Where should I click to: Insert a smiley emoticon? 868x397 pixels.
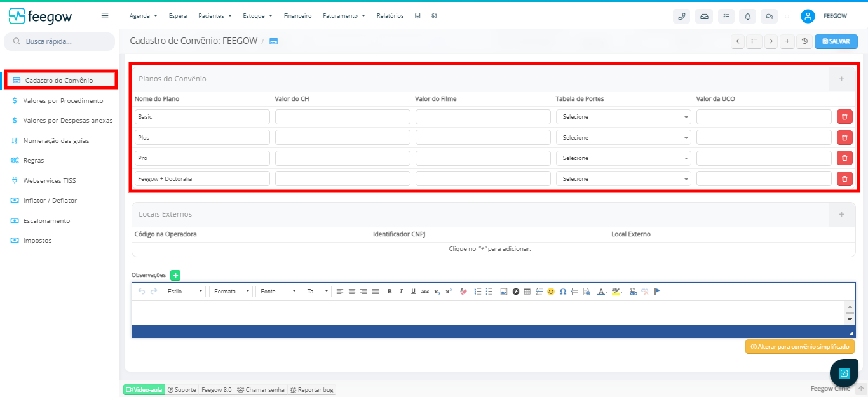[x=551, y=292]
